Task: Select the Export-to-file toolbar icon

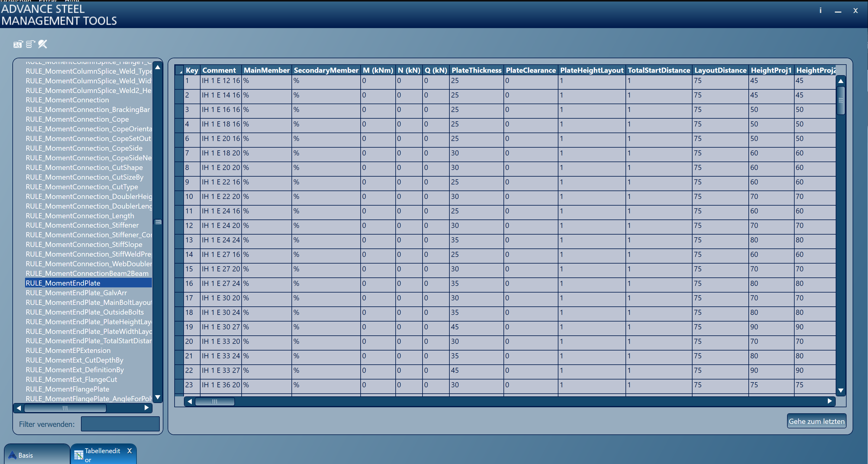Action: [x=18, y=44]
